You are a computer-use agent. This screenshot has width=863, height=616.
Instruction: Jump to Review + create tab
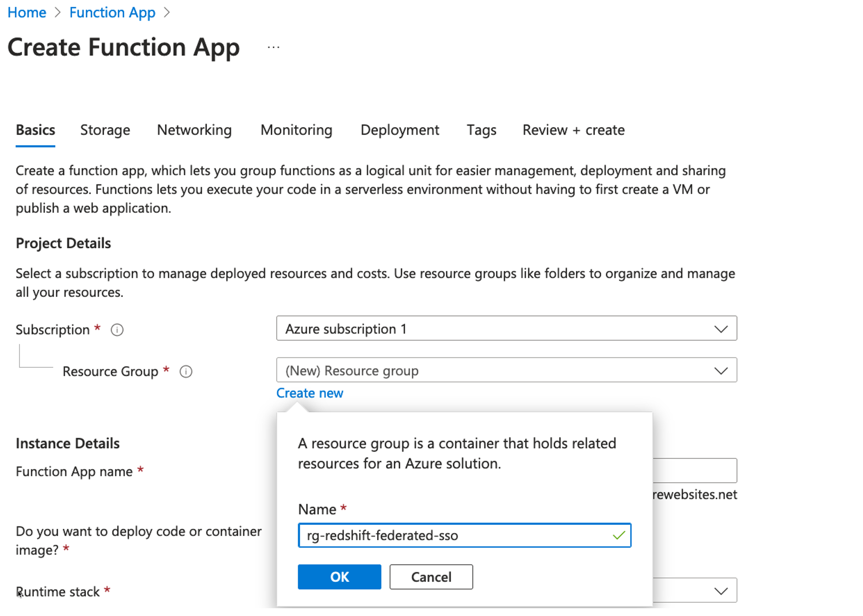[x=573, y=130]
